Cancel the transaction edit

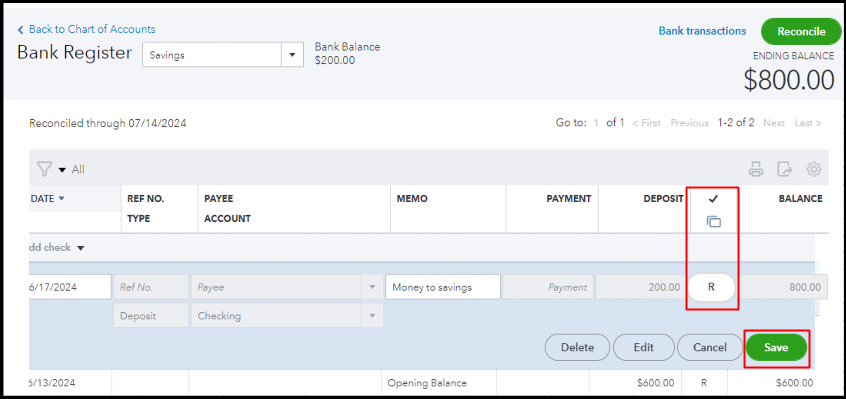click(710, 348)
